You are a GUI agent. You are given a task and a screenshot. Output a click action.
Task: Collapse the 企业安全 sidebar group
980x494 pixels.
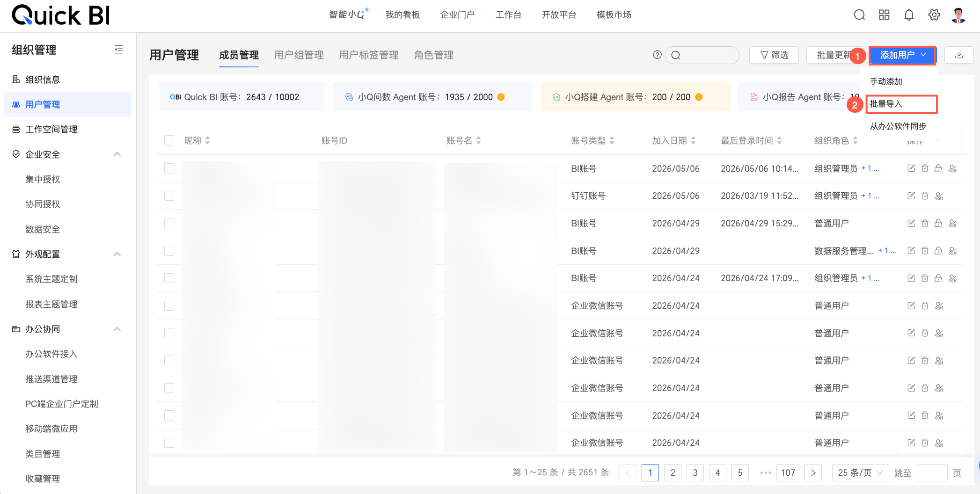click(x=117, y=154)
